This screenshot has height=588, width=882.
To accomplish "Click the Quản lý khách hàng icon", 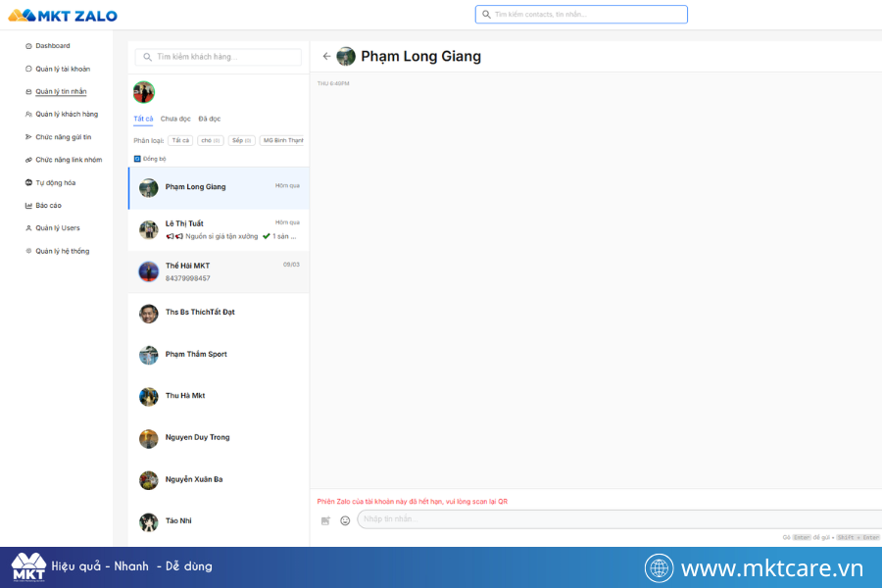I will point(28,115).
